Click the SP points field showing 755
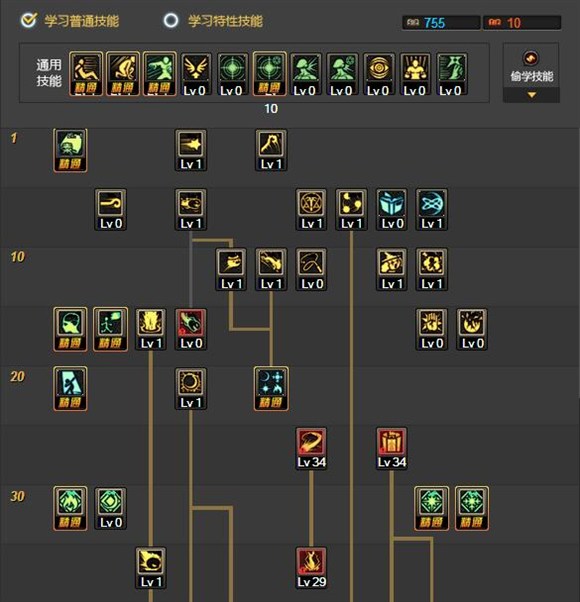Viewport: 580px width, 602px height. pyautogui.click(x=441, y=23)
